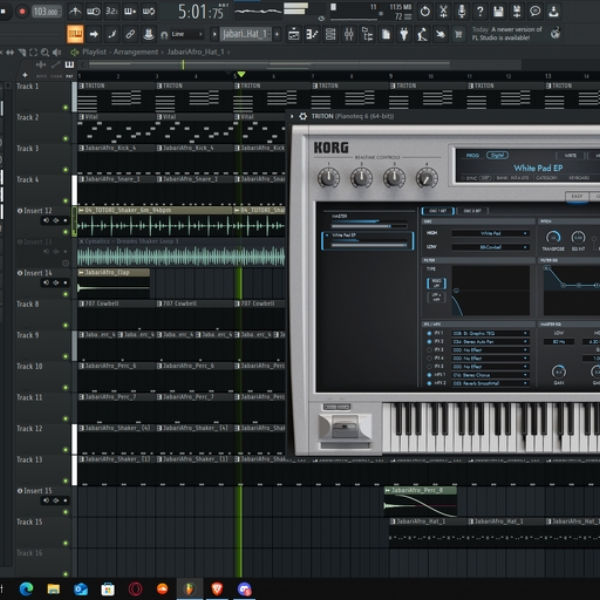This screenshot has width=600, height=600.
Task: Open the playlist view icon
Action: (x=293, y=34)
